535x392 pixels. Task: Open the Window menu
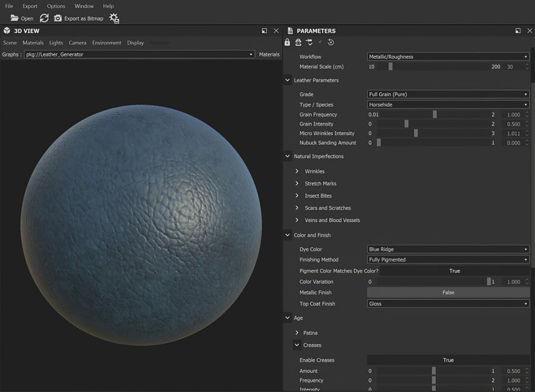tap(83, 6)
